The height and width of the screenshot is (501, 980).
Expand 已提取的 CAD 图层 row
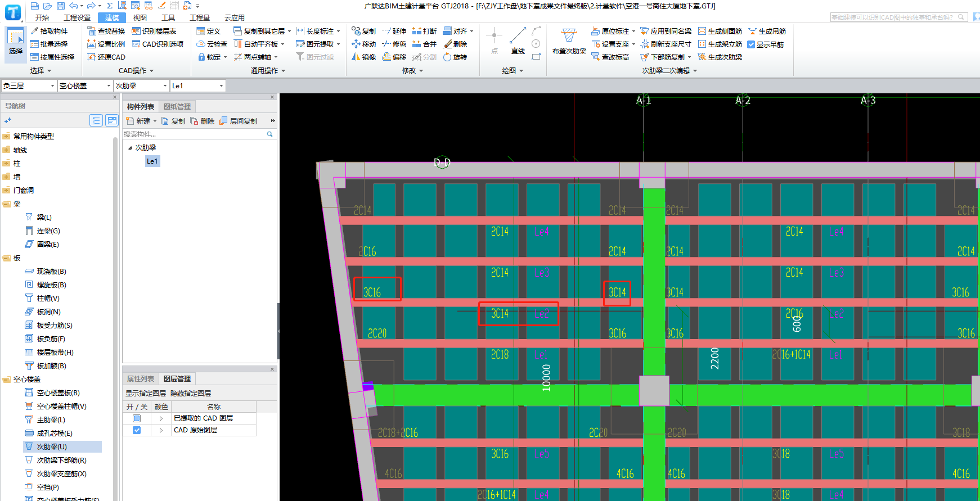click(161, 418)
